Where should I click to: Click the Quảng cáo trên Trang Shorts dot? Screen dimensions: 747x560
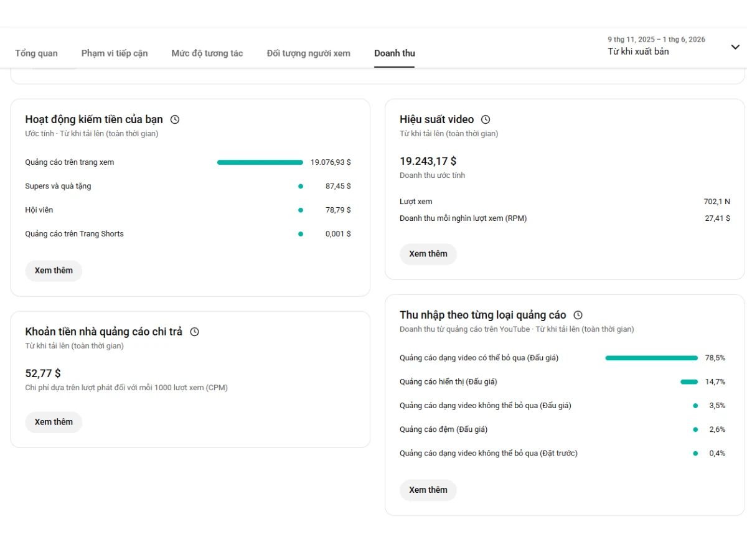(x=301, y=234)
